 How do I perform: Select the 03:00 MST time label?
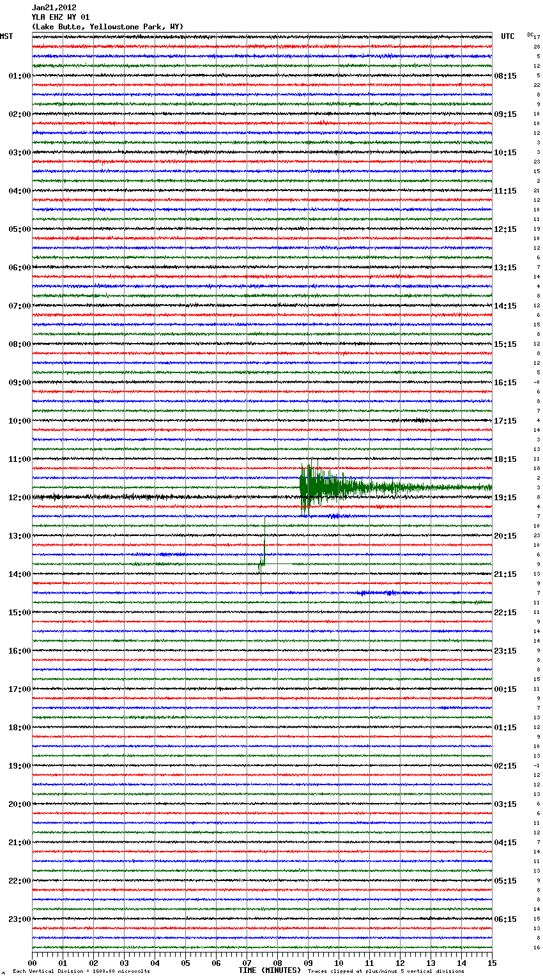click(20, 153)
